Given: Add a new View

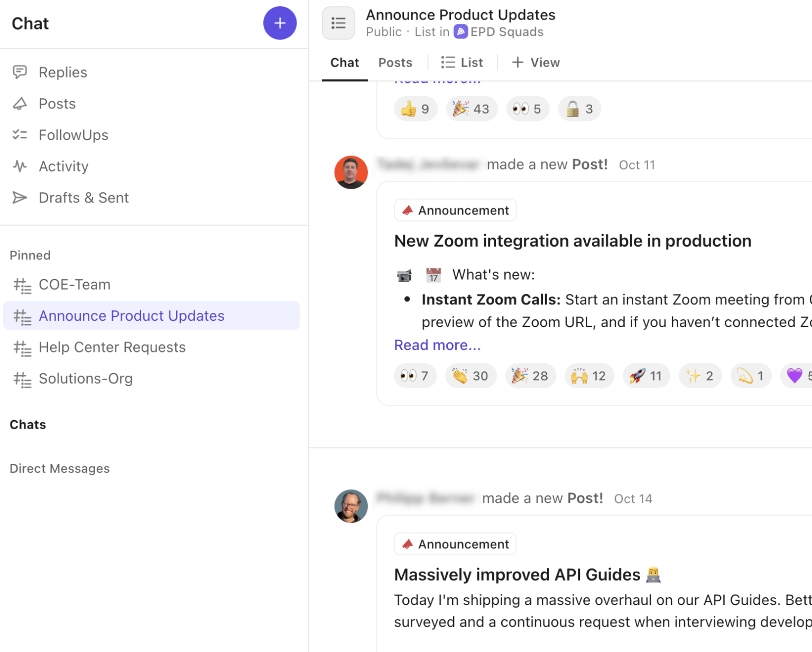Looking at the screenshot, I should [536, 63].
